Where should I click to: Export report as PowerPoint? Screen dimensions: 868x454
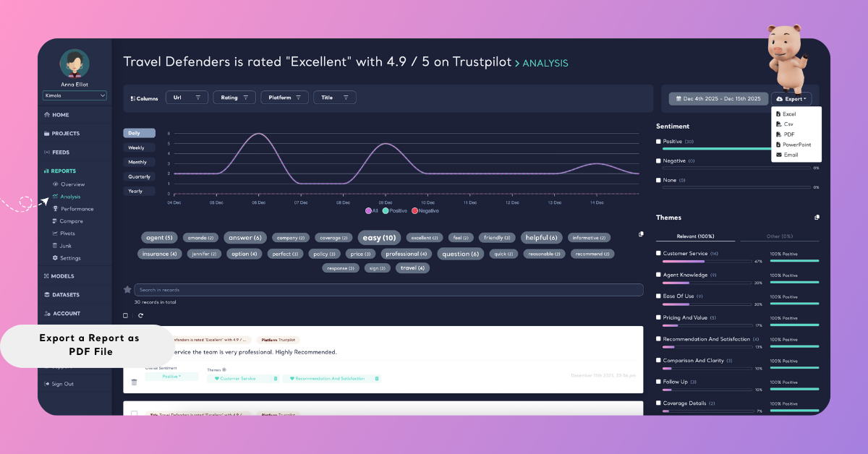point(793,145)
